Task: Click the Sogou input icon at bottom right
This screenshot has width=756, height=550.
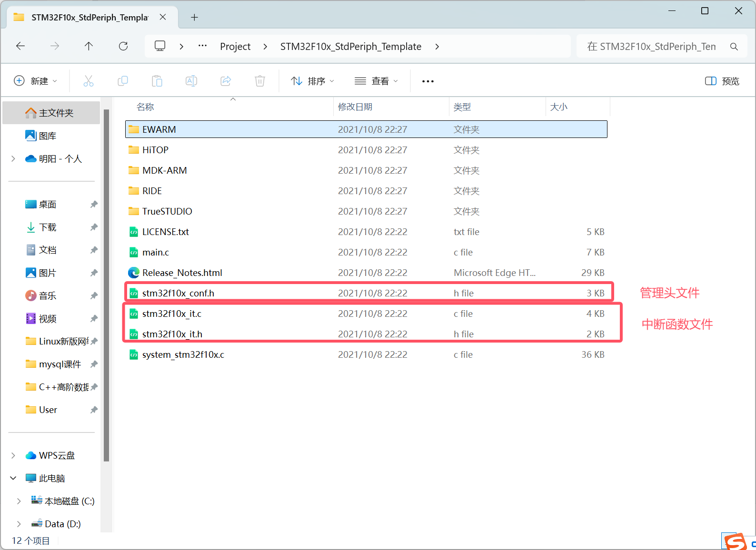Action: pos(736,541)
